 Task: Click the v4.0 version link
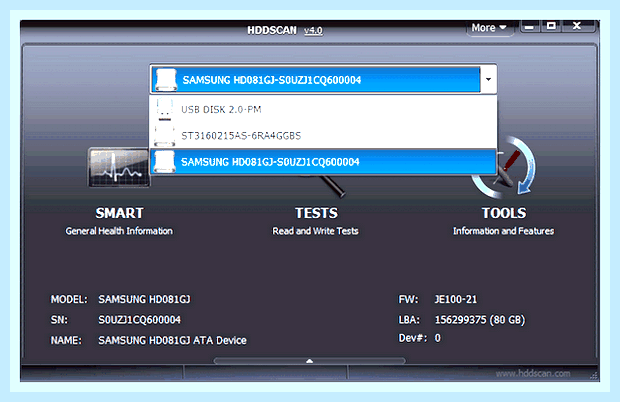pos(313,30)
